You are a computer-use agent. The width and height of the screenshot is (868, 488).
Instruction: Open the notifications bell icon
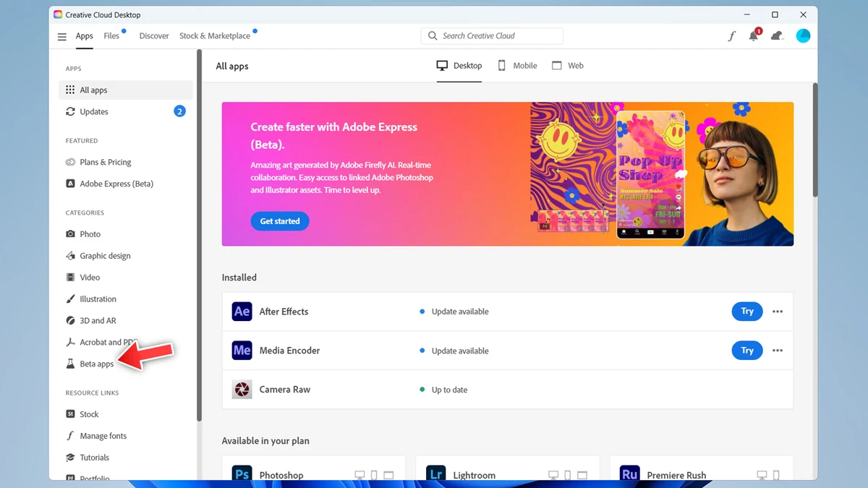[x=754, y=35]
